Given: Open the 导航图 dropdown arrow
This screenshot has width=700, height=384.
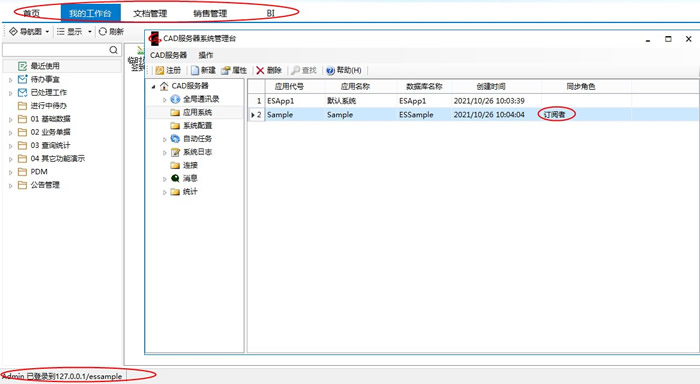Looking at the screenshot, I should [47, 32].
